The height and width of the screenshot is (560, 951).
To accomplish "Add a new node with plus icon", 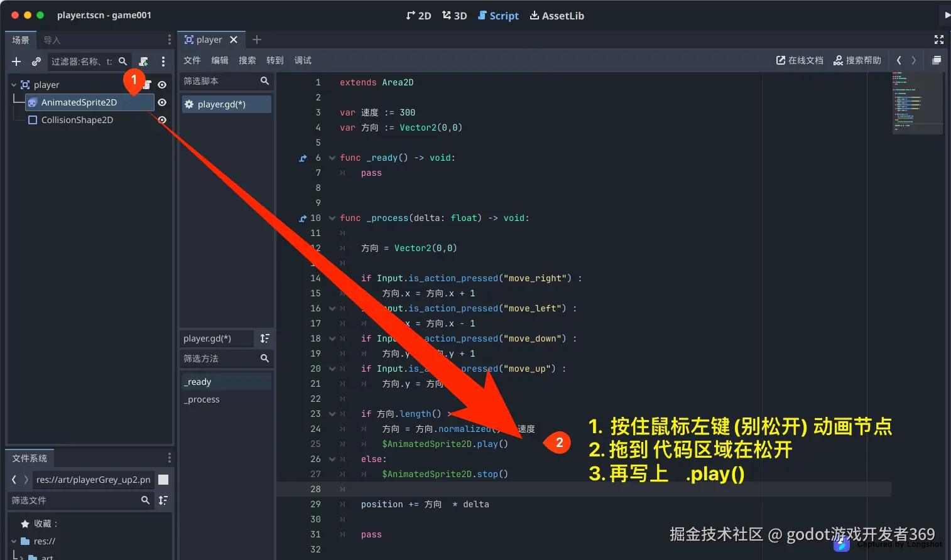I will 16,62.
